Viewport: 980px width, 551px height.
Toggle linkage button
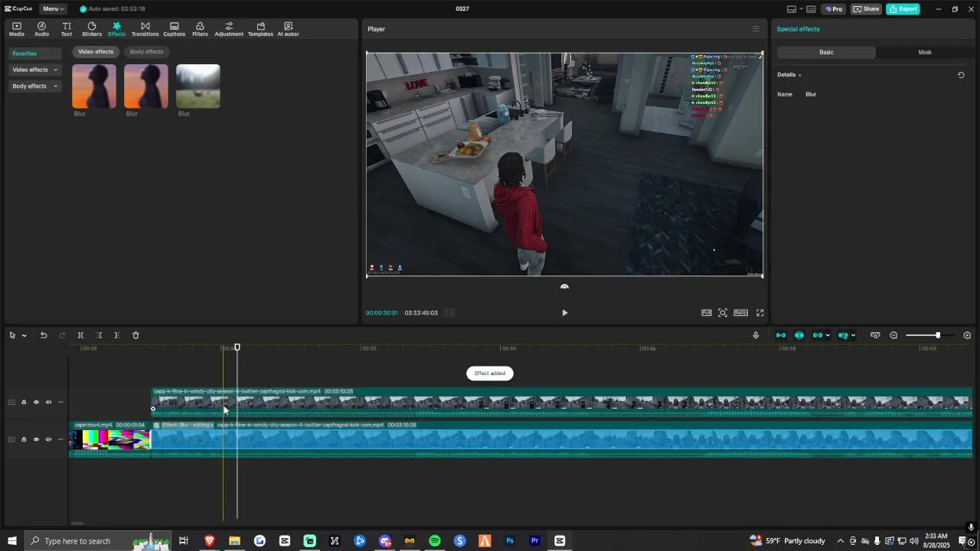(818, 335)
